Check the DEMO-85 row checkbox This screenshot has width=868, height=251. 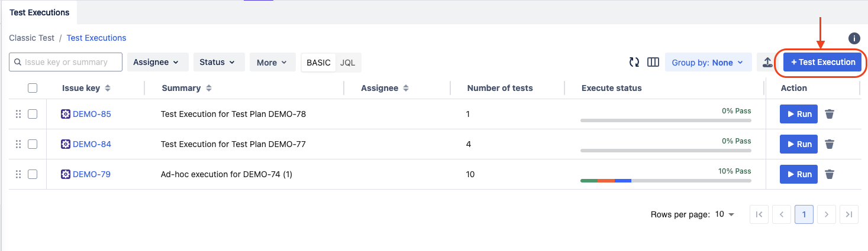click(33, 114)
